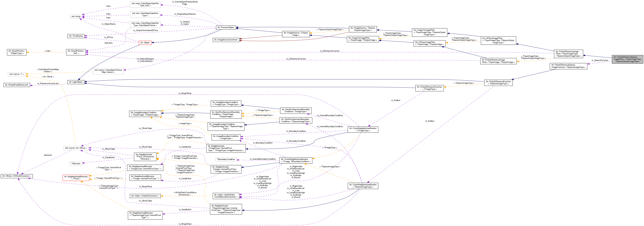Click itk::ImageToImageFilter< TInputImage, TOutputImage > node

[x=363, y=39]
